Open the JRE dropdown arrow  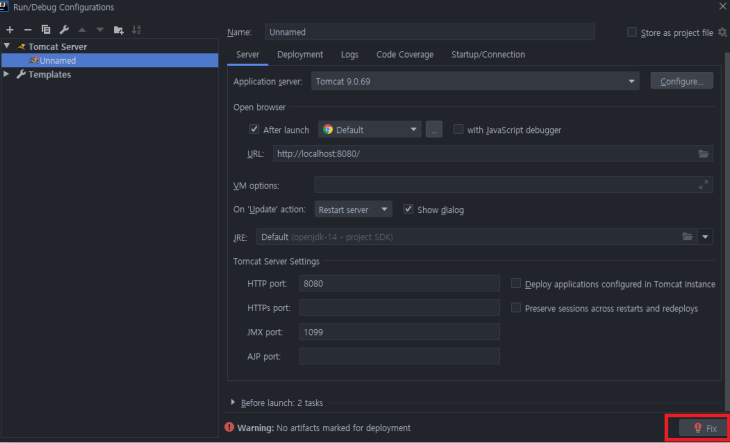(x=705, y=236)
